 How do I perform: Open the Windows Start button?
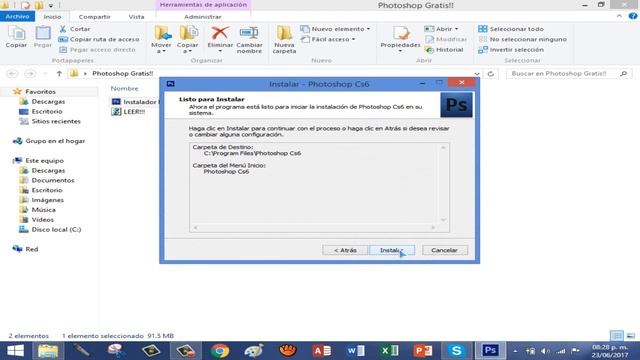point(16,351)
